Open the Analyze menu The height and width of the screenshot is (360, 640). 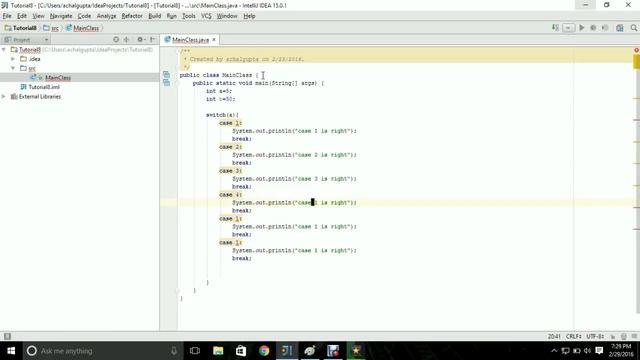click(x=107, y=16)
